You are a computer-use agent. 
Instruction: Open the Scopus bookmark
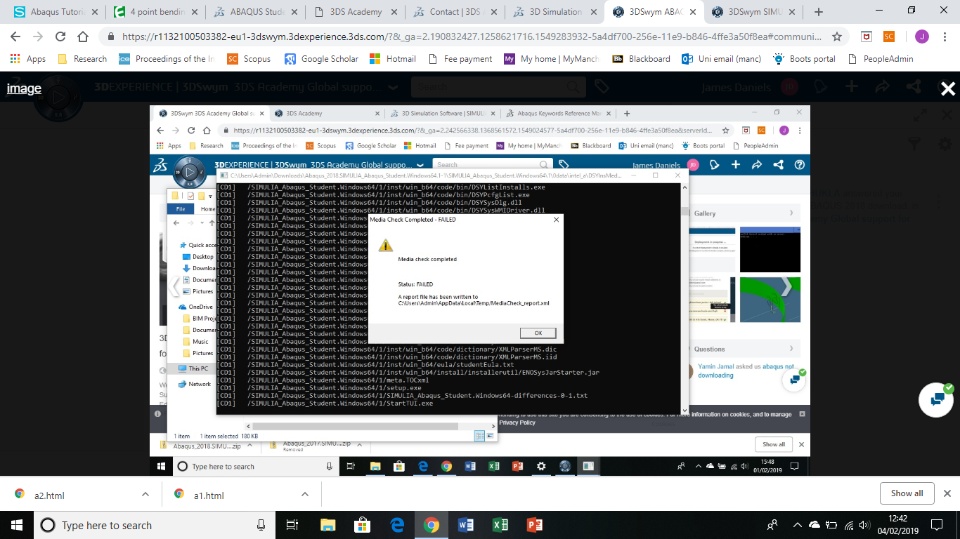click(249, 59)
